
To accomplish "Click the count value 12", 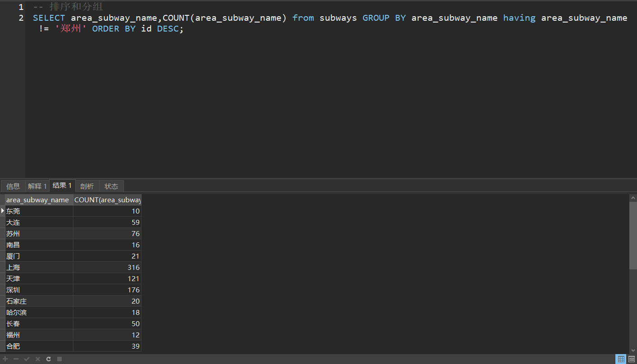I will (x=136, y=335).
